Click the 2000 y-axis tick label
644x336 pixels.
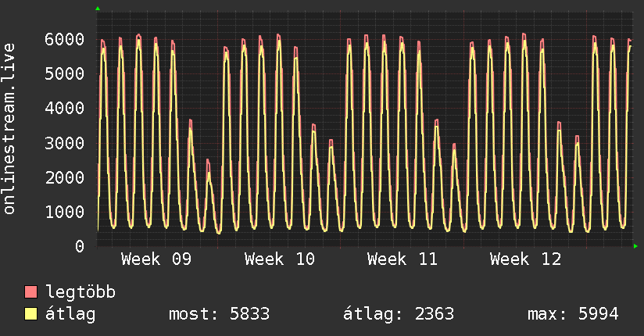point(63,177)
